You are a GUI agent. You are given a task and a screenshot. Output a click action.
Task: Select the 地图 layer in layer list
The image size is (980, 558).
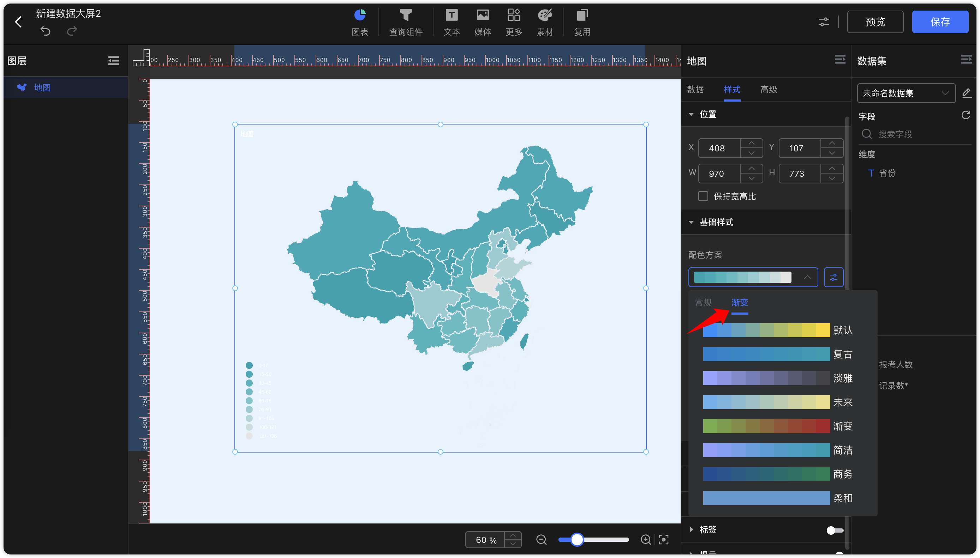tap(65, 87)
